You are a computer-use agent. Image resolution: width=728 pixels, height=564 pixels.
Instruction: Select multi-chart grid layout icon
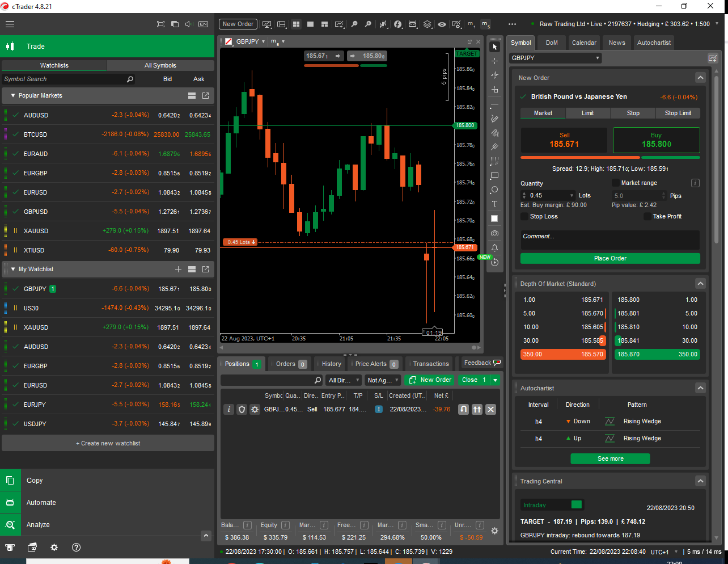point(296,24)
